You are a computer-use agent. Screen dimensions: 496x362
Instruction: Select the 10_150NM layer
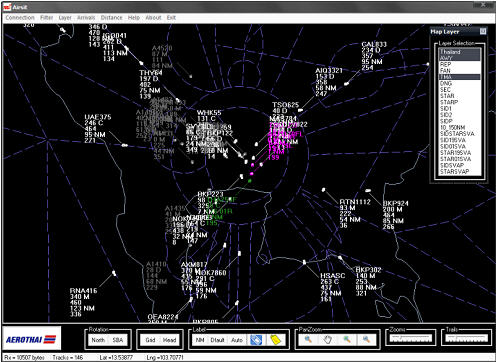point(460,127)
